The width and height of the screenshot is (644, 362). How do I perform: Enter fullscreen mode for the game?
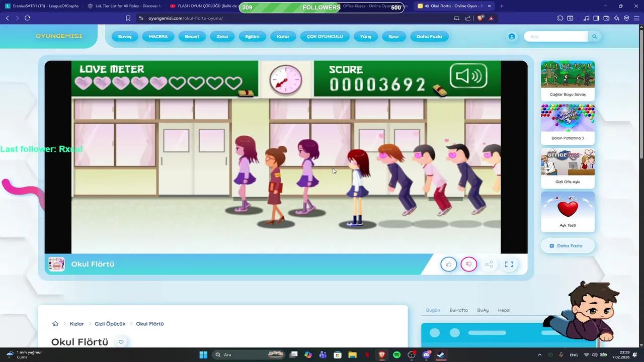pos(509,264)
